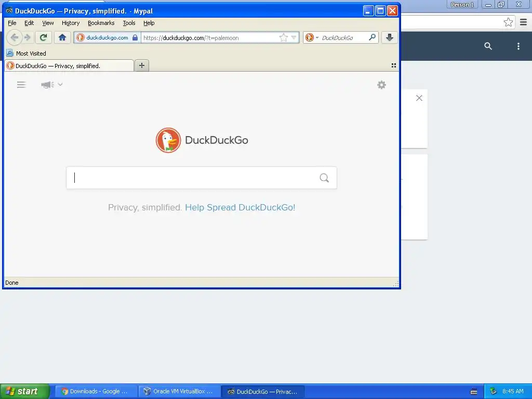The height and width of the screenshot is (399, 532).
Task: Click the padlock site security icon
Action: coord(135,37)
